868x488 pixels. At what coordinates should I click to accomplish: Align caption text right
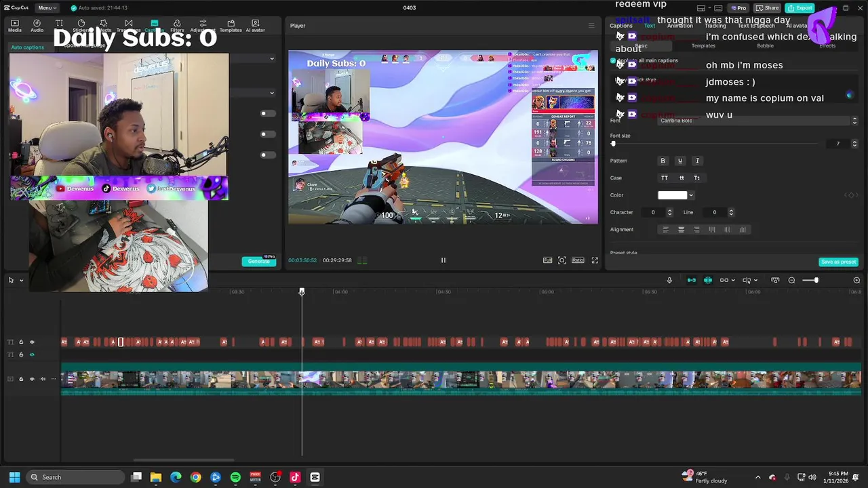click(696, 230)
